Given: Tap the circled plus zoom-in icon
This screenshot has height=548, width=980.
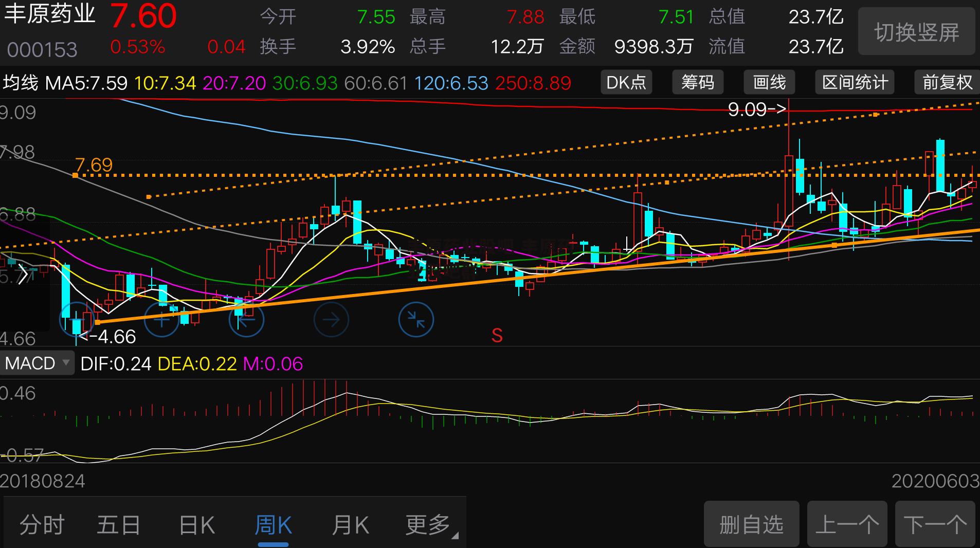Looking at the screenshot, I should (161, 320).
